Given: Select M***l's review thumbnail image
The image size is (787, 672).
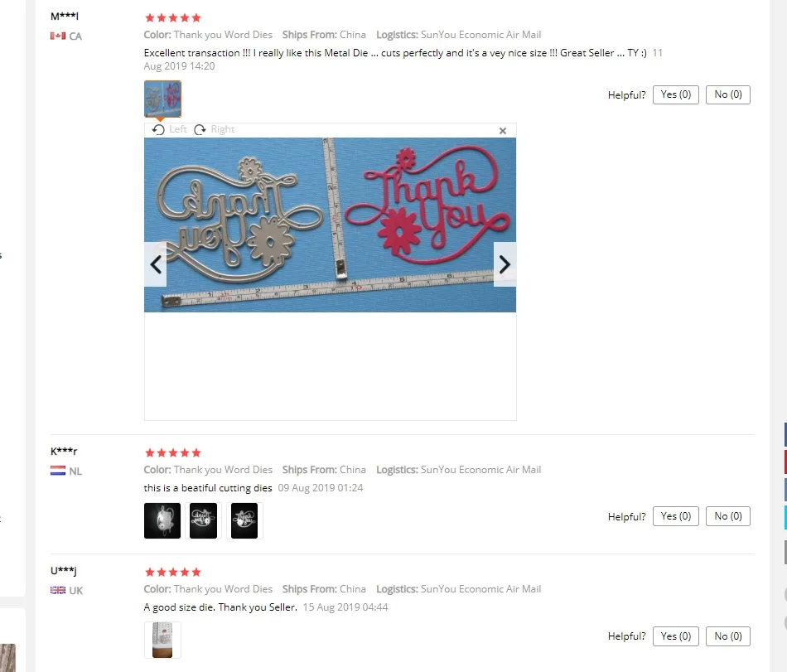Looking at the screenshot, I should coord(162,99).
